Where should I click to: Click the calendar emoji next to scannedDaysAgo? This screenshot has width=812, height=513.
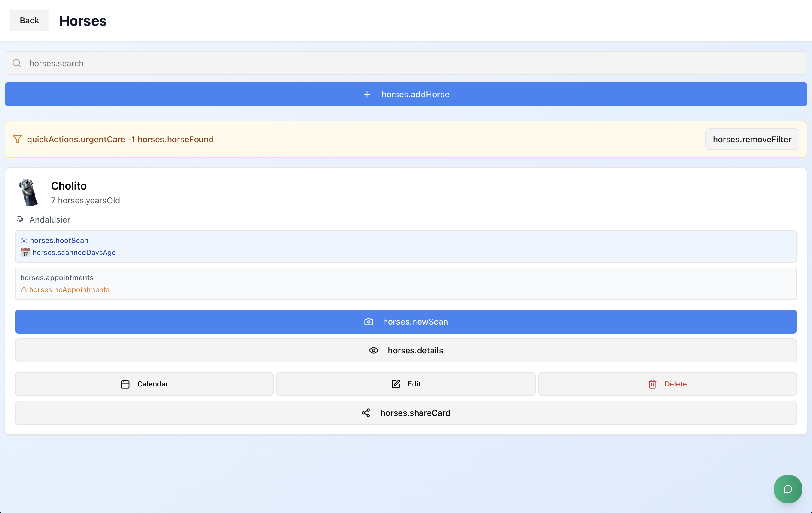(x=25, y=253)
